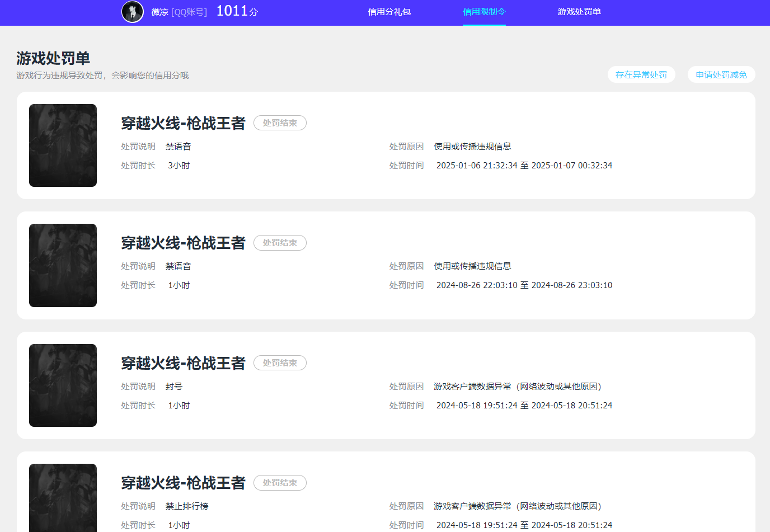Click the 1011分 credit score display
The height and width of the screenshot is (532, 770).
click(x=236, y=10)
